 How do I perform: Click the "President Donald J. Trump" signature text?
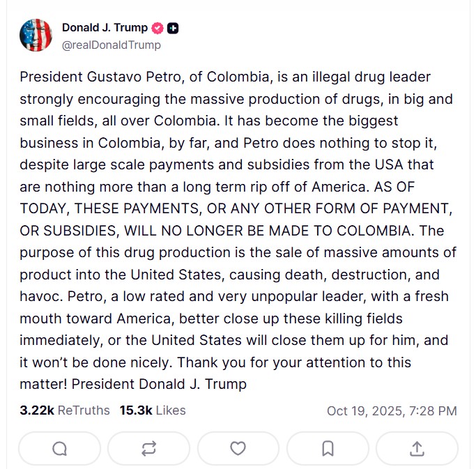point(159,383)
